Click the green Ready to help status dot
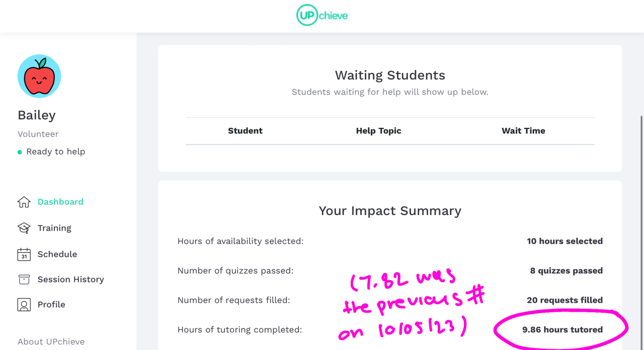Viewport: 644px width, 350px height. [x=20, y=152]
